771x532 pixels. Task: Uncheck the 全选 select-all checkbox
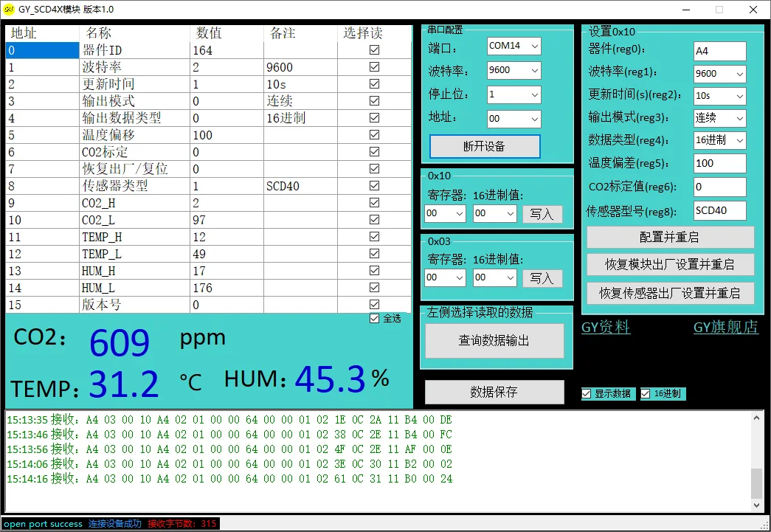tap(374, 318)
